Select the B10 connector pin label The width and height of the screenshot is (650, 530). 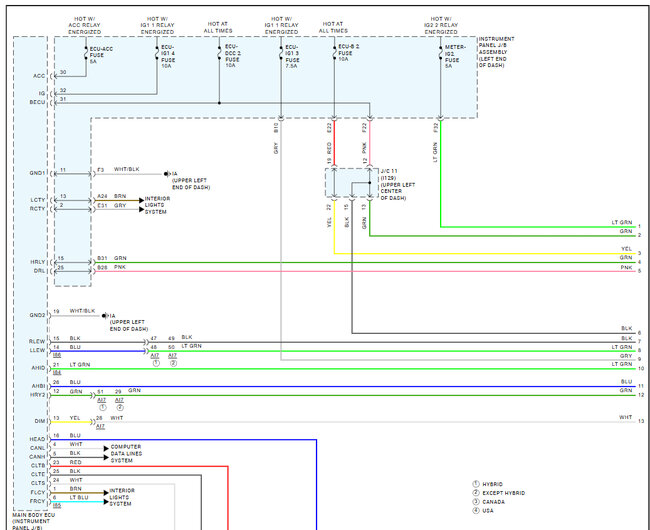pyautogui.click(x=276, y=128)
